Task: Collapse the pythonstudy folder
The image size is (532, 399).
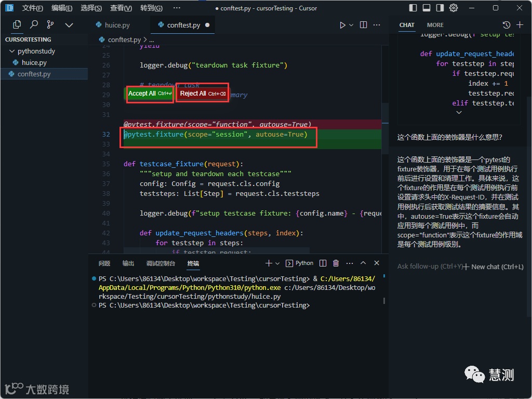Action: [36, 51]
